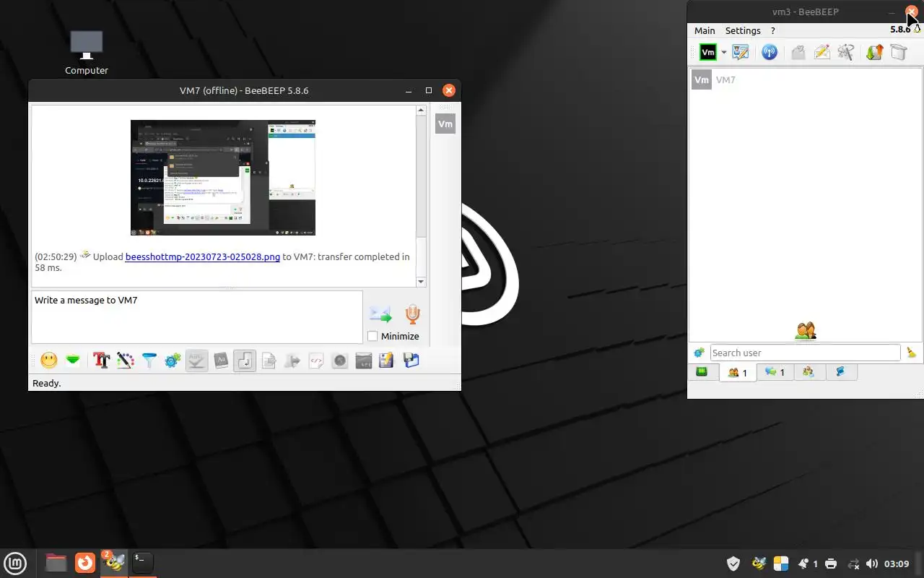The height and width of the screenshot is (578, 924).
Task: Toggle the spell-check icon in chat toolbar
Action: coord(197,361)
